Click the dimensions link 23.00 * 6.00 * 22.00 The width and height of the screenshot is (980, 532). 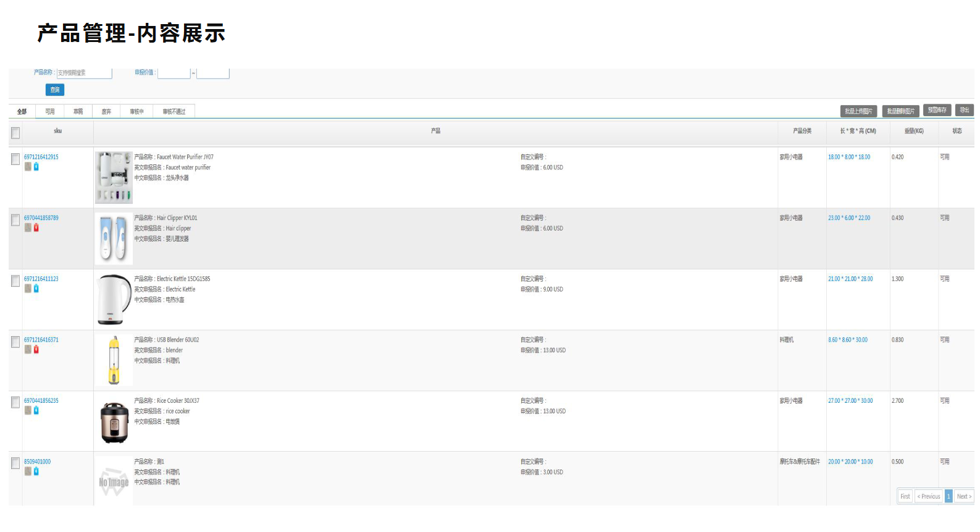(x=849, y=218)
